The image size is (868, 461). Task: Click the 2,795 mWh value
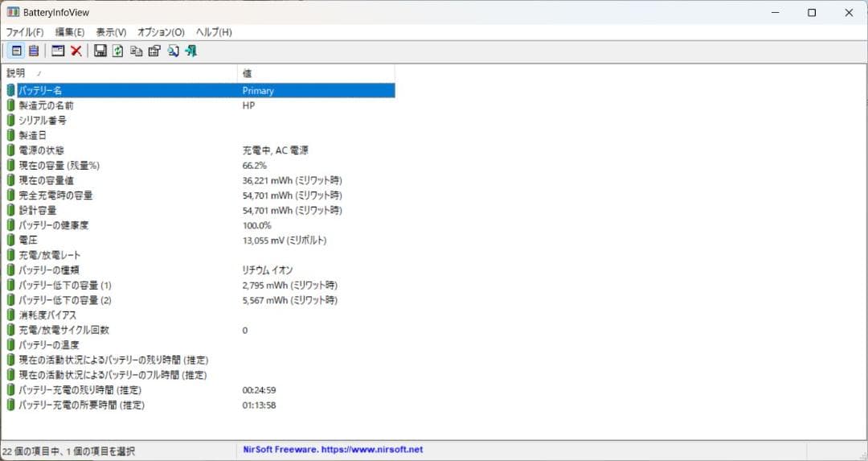point(290,285)
